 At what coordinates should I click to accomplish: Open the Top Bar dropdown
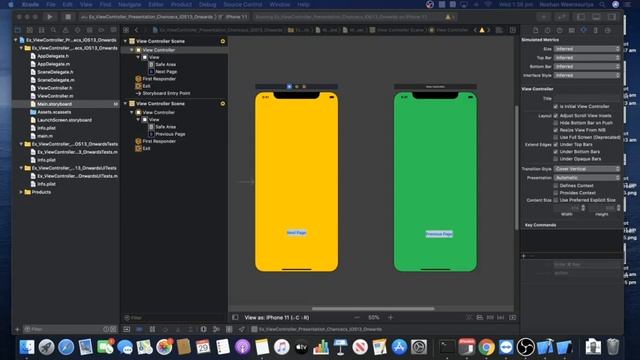click(x=587, y=58)
